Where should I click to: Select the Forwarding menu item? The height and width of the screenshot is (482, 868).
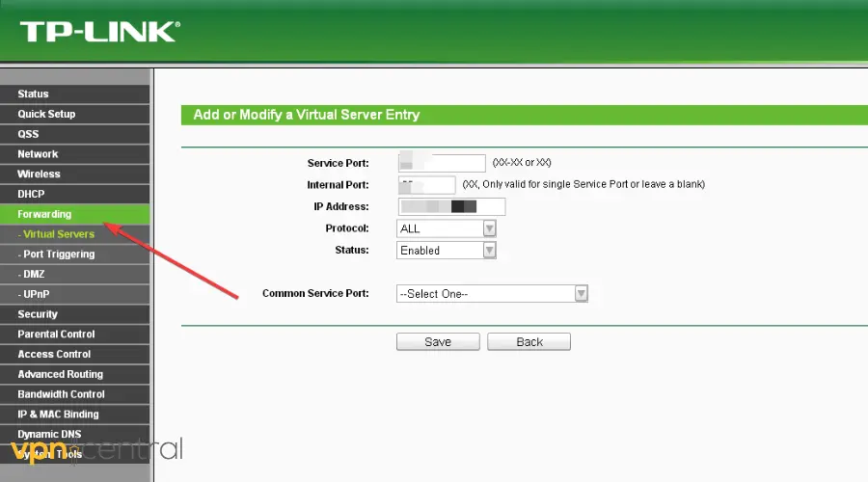click(74, 214)
